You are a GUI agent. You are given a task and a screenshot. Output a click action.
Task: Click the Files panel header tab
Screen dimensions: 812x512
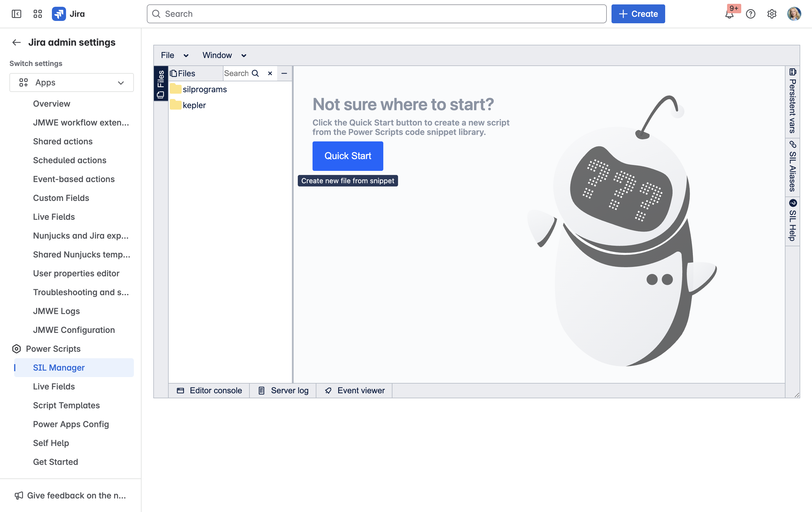195,73
